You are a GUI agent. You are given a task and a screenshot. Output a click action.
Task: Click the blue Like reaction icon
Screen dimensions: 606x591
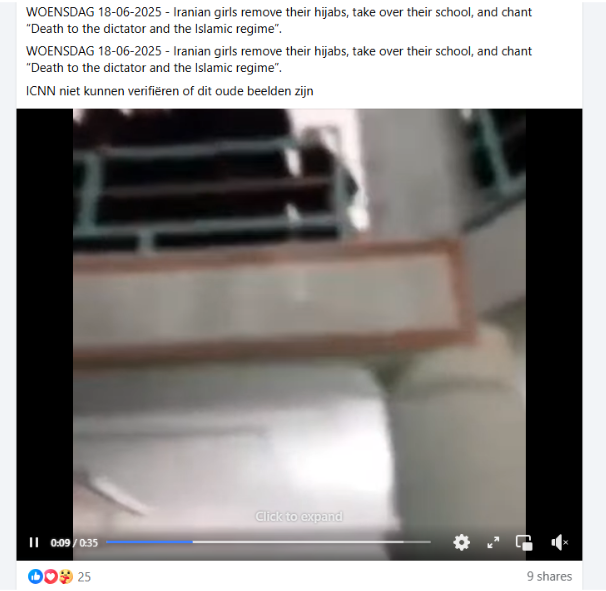tap(35, 577)
